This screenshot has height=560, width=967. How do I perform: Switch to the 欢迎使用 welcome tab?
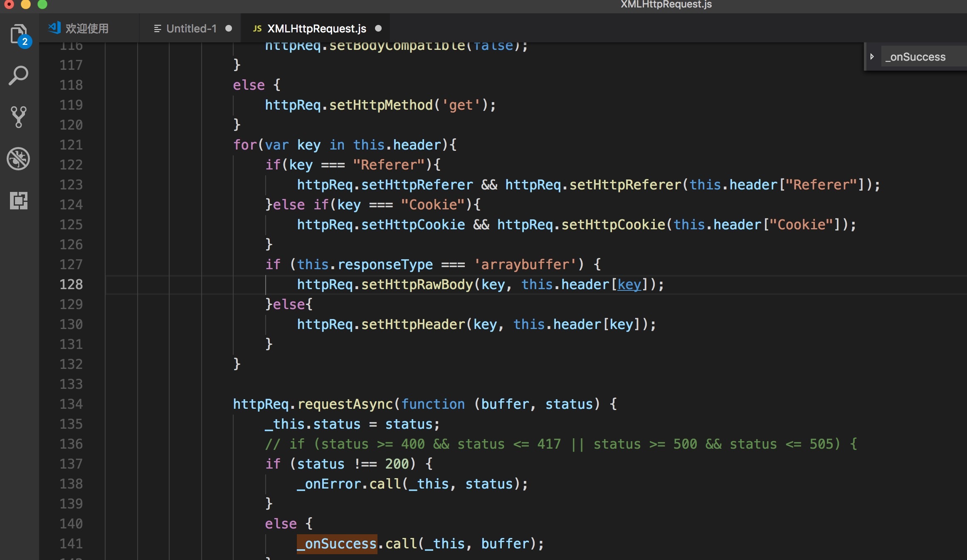(x=87, y=29)
